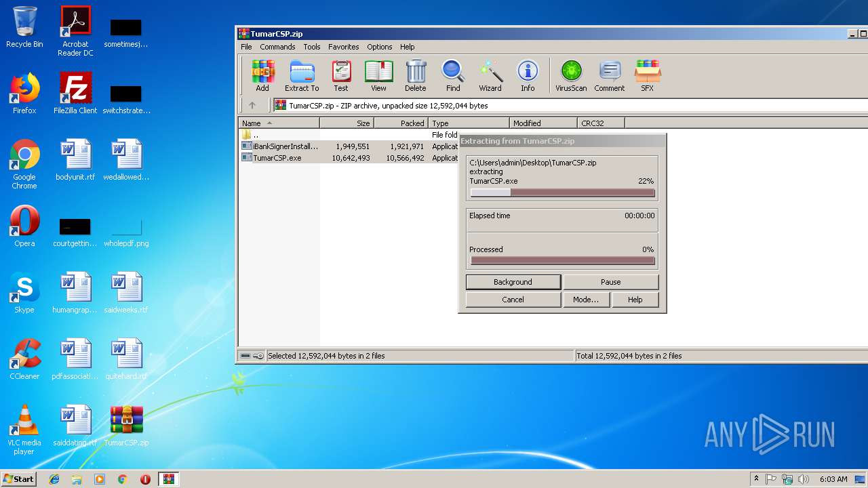Open the Extract To tool
This screenshot has height=488, width=868.
pos(302,76)
